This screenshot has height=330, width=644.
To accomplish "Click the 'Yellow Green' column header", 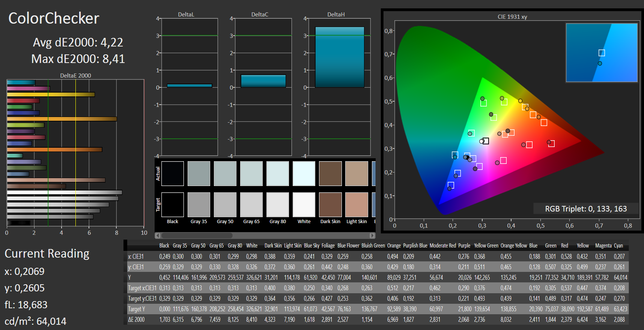I will [x=486, y=246].
